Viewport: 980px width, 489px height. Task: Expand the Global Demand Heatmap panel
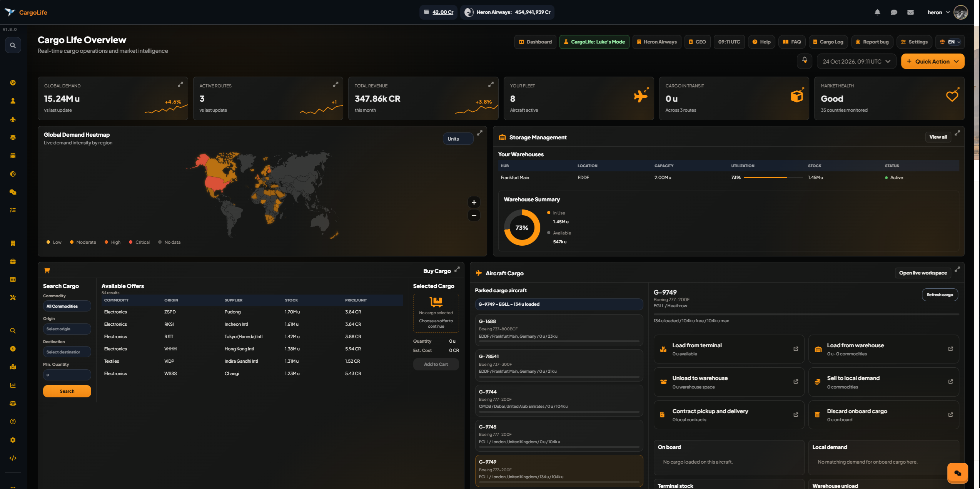click(x=480, y=133)
